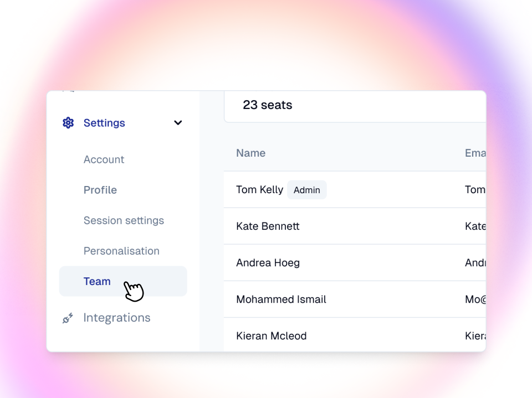Click the Kieran Mcleod entry

(x=271, y=336)
